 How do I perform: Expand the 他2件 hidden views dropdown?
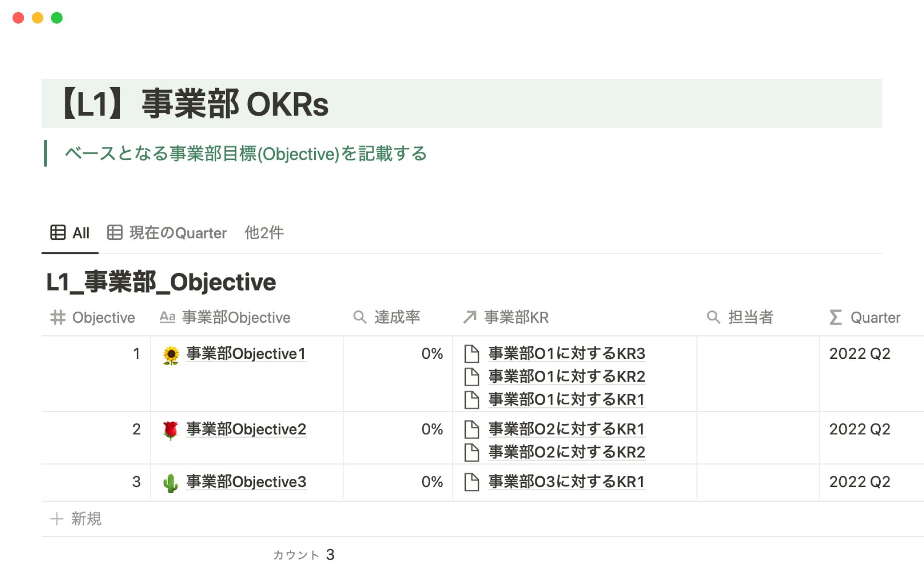tap(264, 233)
